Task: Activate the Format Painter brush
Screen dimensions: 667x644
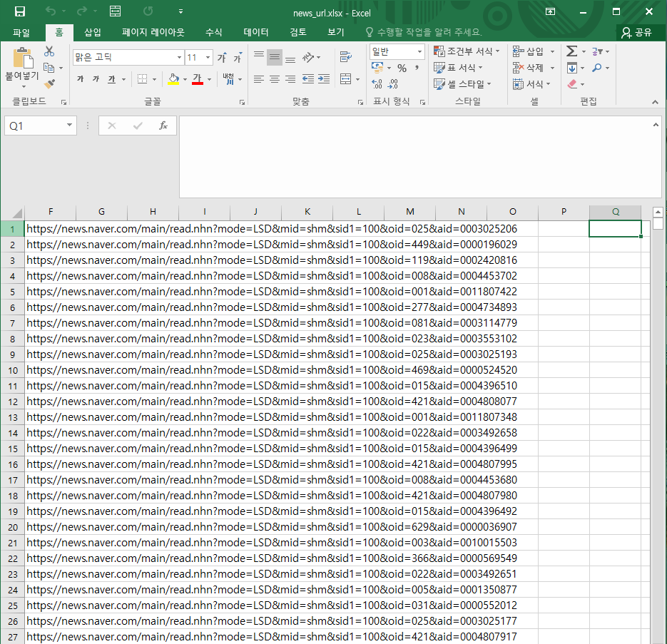Action: 49,83
